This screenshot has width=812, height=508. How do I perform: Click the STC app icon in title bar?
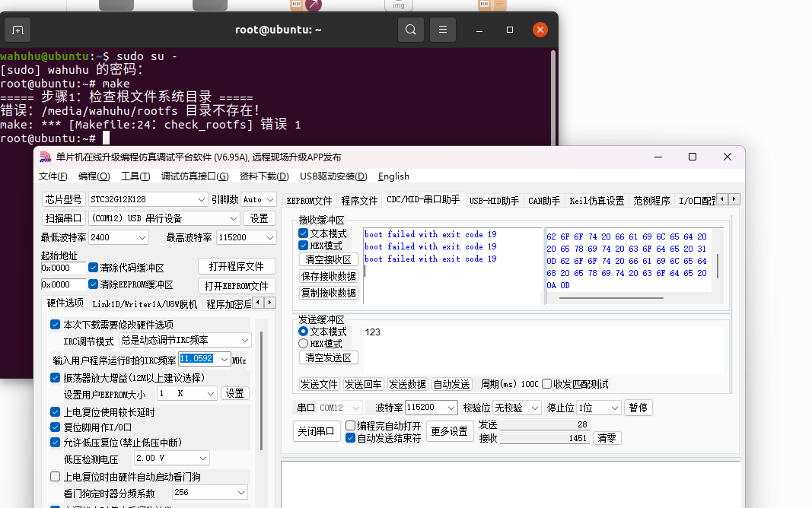(x=45, y=157)
